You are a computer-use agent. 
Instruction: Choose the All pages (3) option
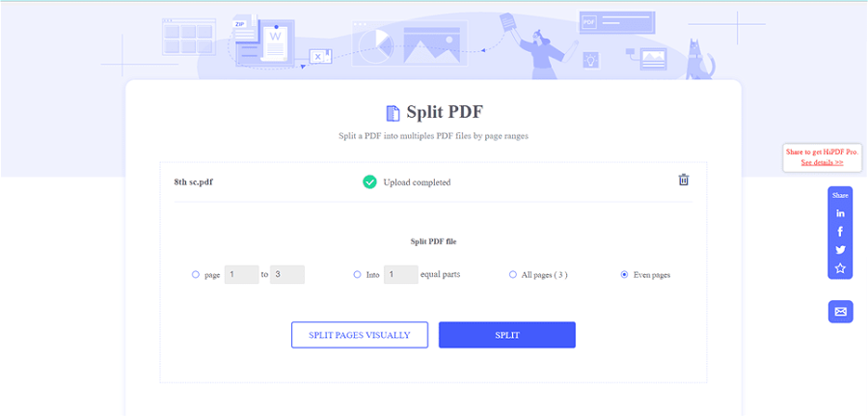pos(513,275)
